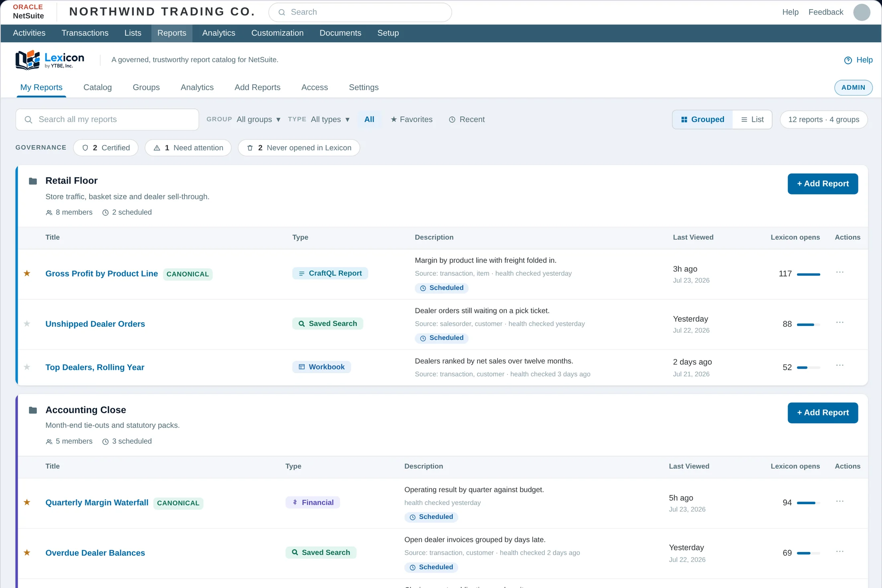Viewport: 882px width, 588px height.
Task: Filter by Certified governance chip
Action: coord(106,148)
